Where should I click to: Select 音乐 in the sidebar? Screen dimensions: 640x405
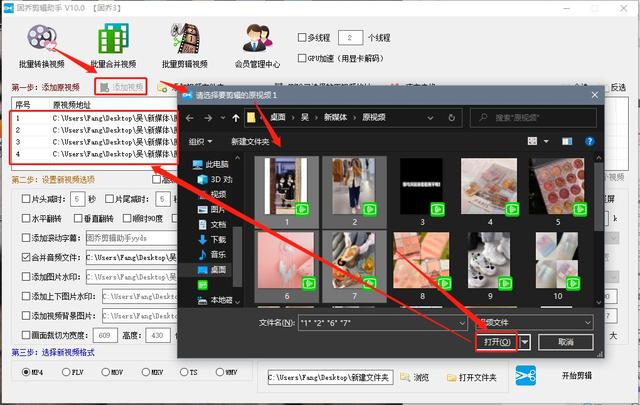(212, 254)
